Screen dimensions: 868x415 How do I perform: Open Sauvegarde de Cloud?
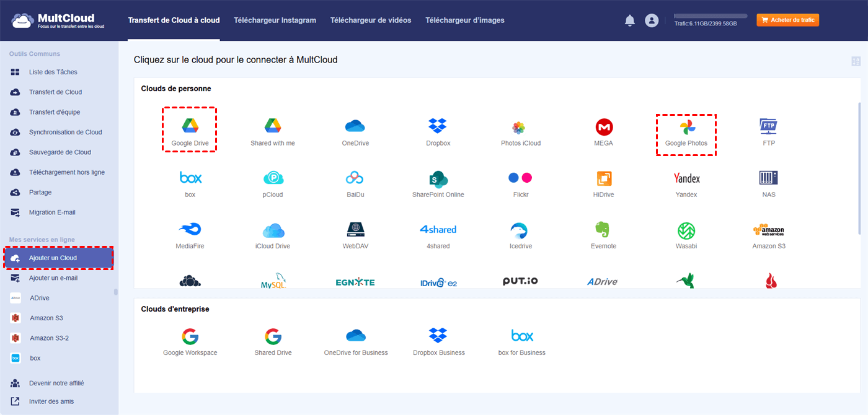pyautogui.click(x=59, y=152)
